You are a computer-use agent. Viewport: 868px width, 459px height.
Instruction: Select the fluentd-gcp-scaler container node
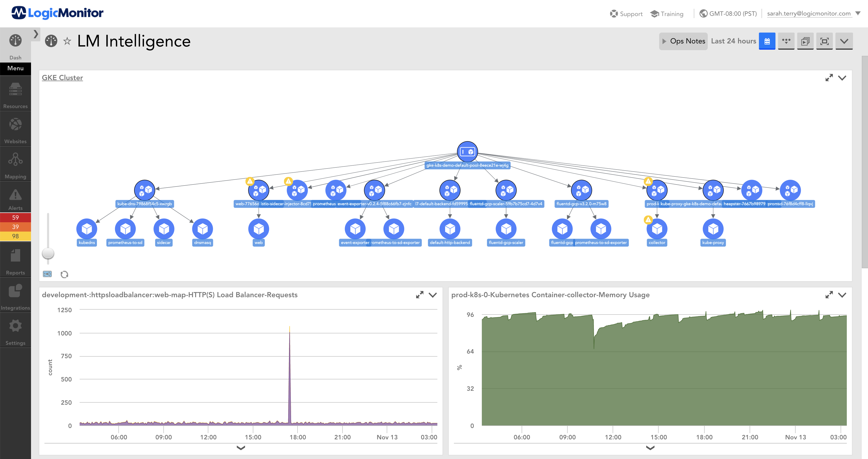[506, 229]
